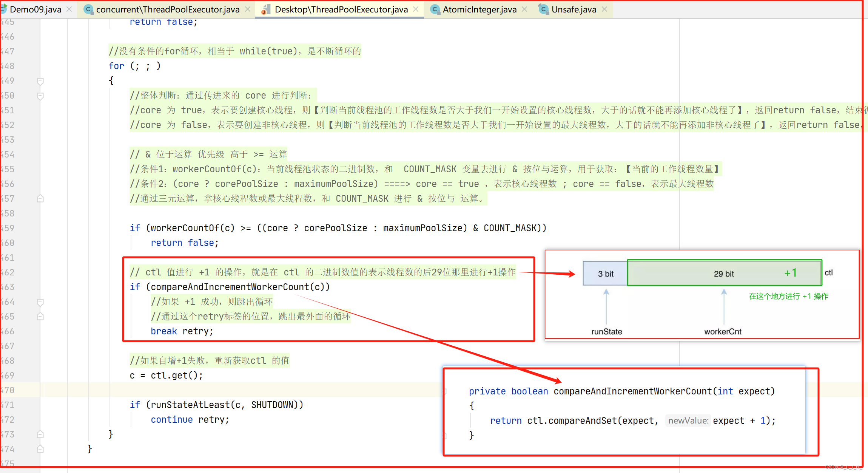The image size is (868, 473).
Task: Click 'continue retry;' on line 472
Action: [x=190, y=420]
